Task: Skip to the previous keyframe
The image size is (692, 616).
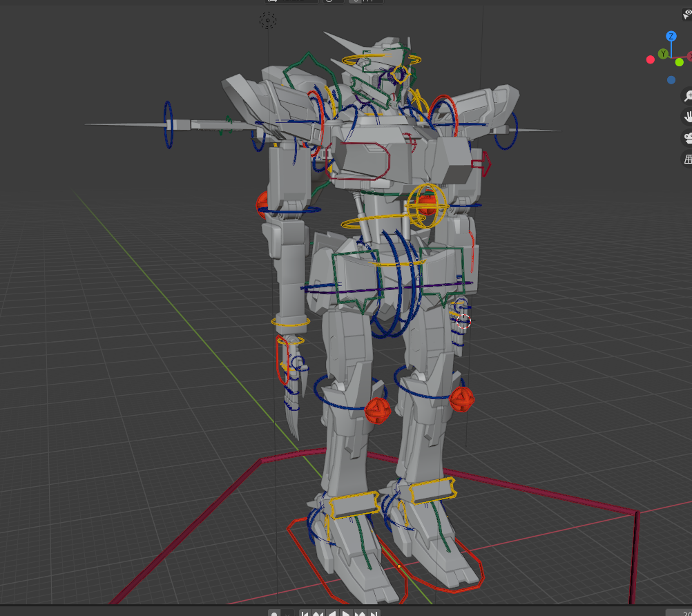Action: [318, 613]
